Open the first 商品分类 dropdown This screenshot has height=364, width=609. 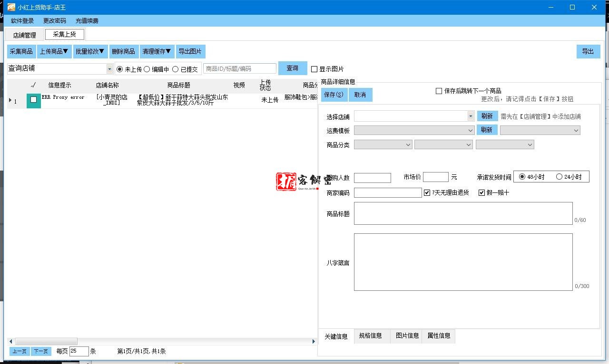point(383,144)
